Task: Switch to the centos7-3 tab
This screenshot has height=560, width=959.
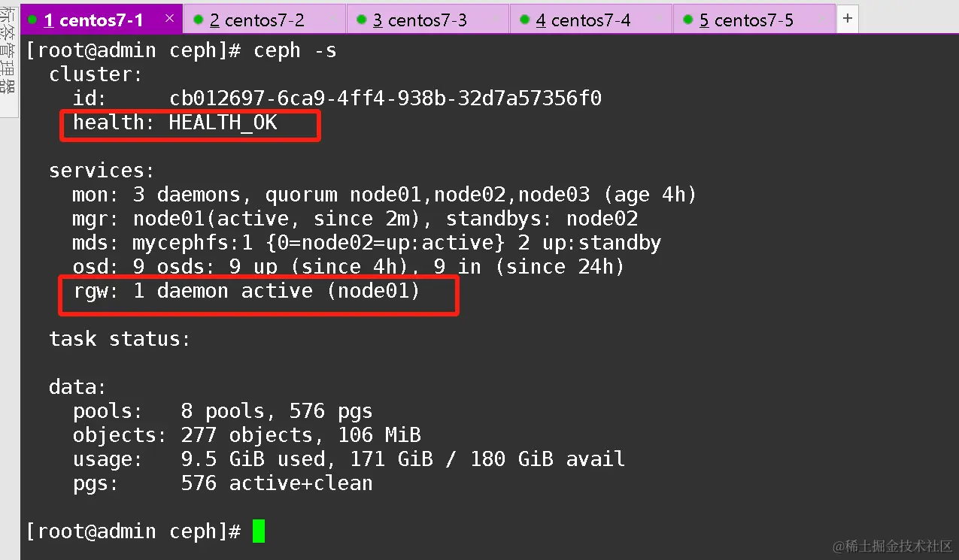Action: [427, 20]
